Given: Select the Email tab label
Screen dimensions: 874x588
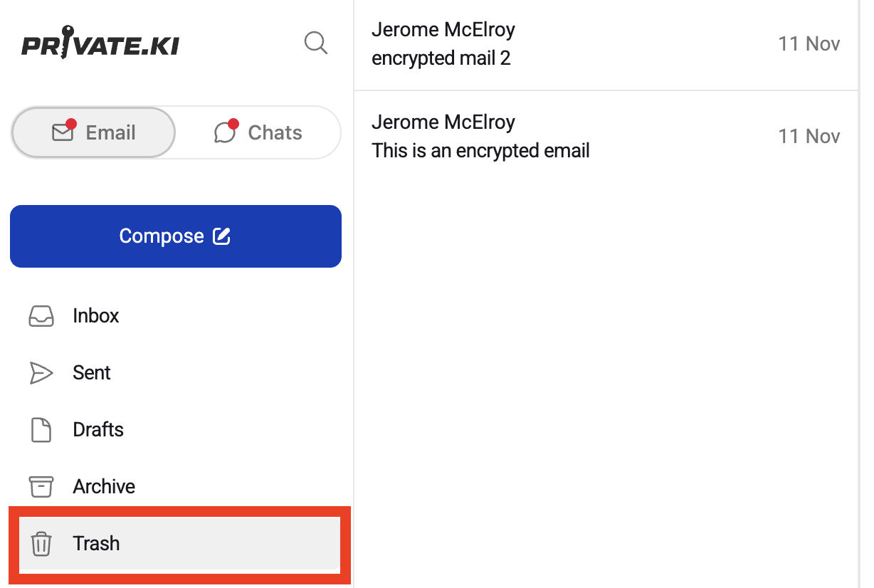Looking at the screenshot, I should pos(110,132).
